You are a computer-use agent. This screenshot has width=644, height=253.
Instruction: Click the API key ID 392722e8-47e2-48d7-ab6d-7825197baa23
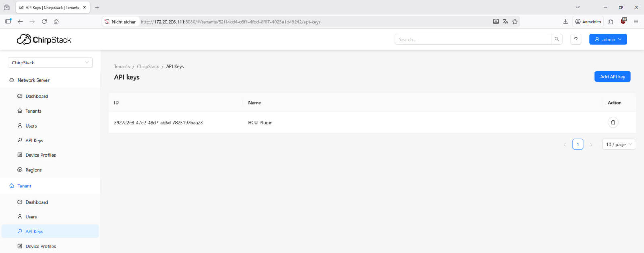tap(158, 123)
